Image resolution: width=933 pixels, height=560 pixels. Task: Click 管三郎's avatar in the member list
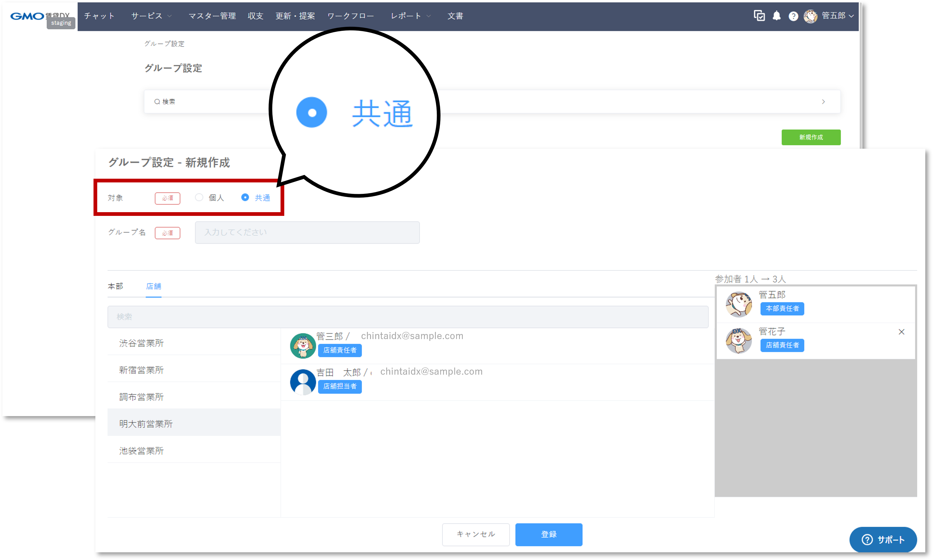[303, 345]
